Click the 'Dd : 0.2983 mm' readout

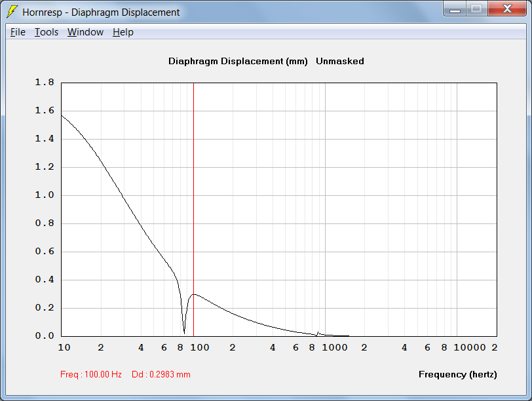(x=161, y=375)
